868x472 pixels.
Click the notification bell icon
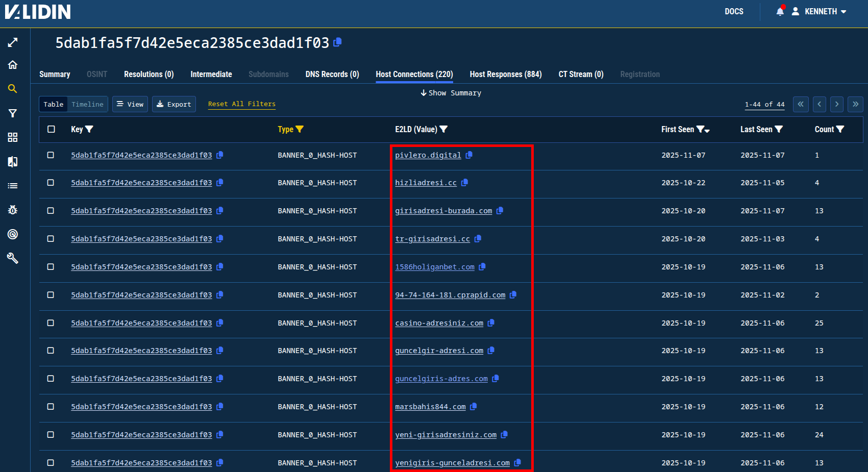click(780, 11)
